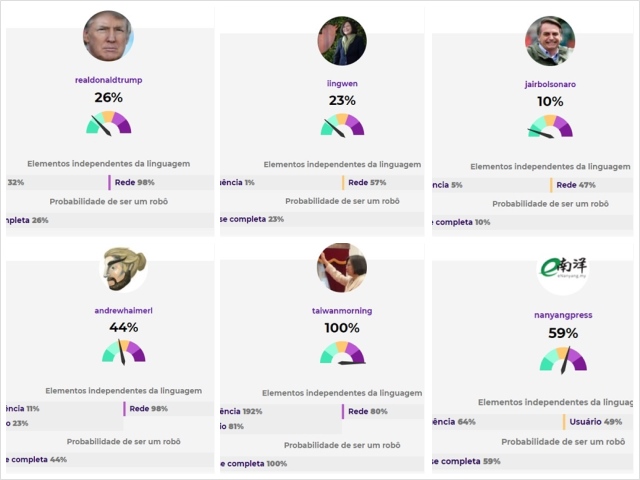Click jairbolsonaro profile avatar
The image size is (640, 480).
click(550, 41)
